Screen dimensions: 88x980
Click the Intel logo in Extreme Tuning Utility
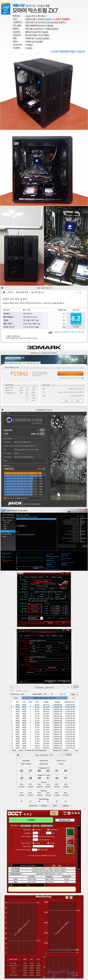coord(3,511)
